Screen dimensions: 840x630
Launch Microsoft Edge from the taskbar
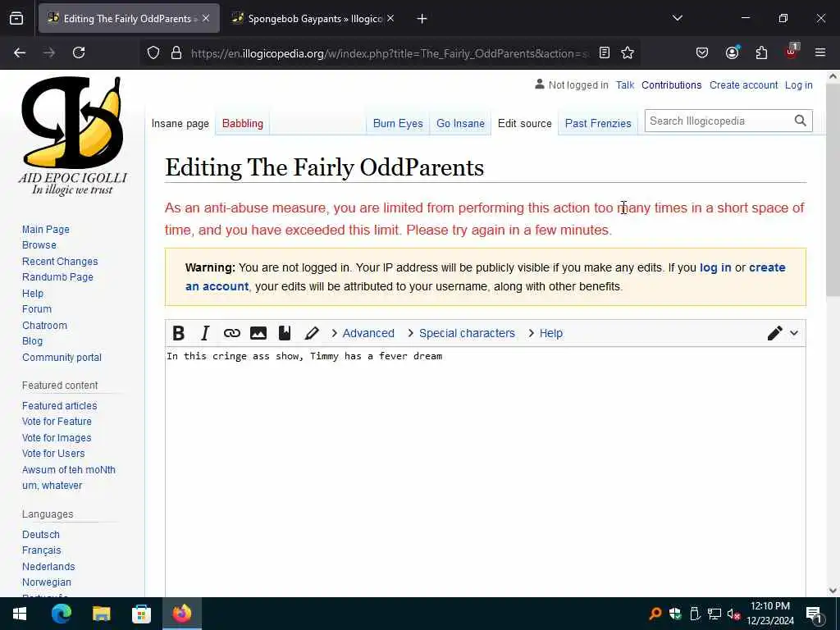pos(61,614)
